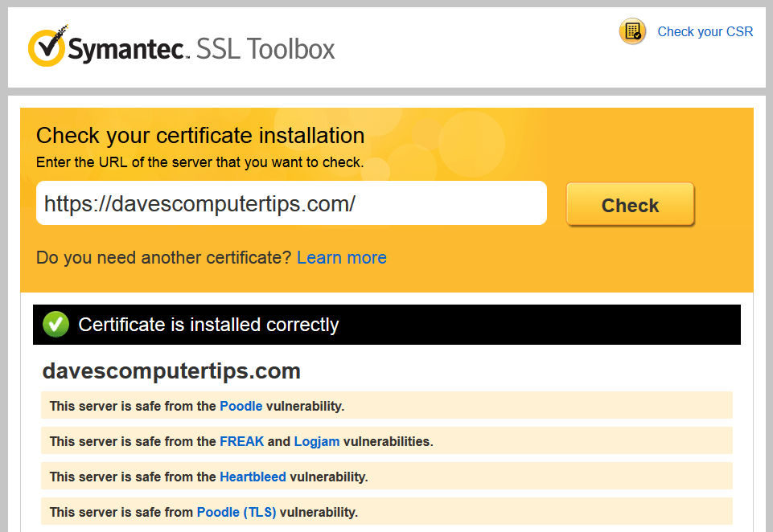Click the davescomputertips.com heading

(x=171, y=371)
